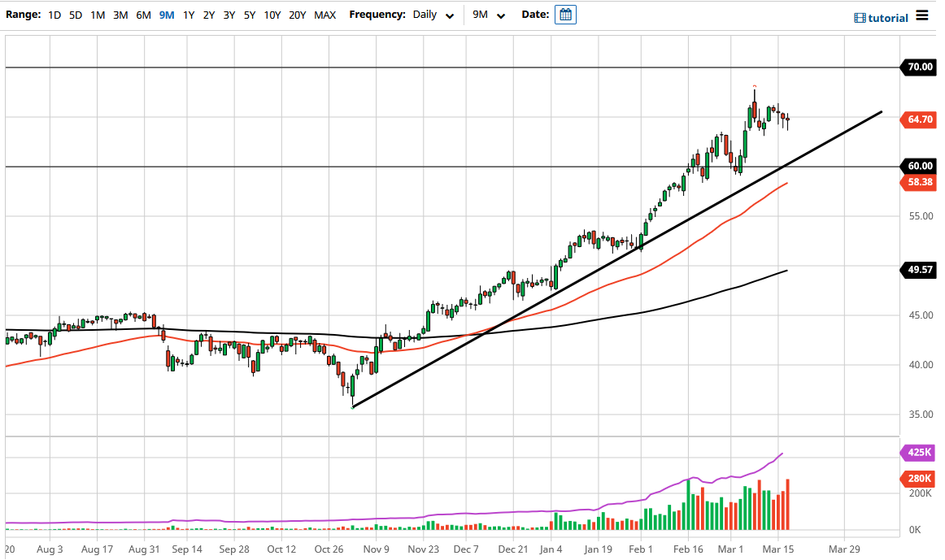Image resolution: width=945 pixels, height=560 pixels.
Task: Click the 280K volume label
Action: click(918, 479)
